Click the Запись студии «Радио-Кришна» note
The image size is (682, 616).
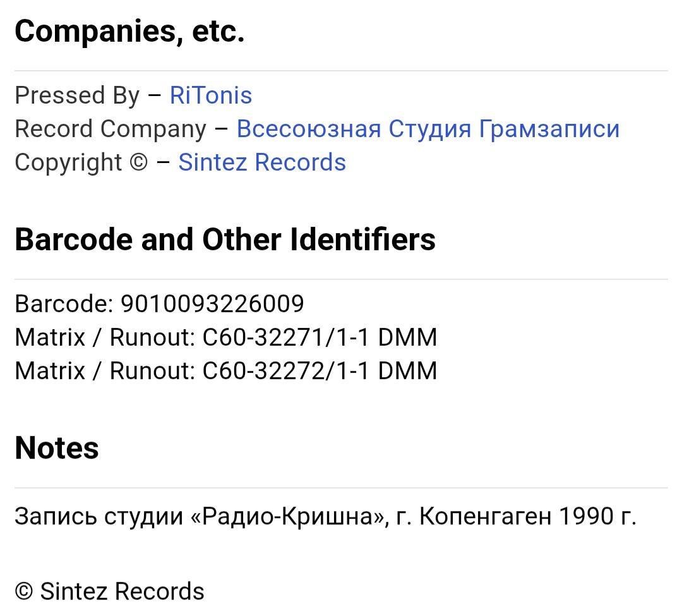tap(201, 517)
